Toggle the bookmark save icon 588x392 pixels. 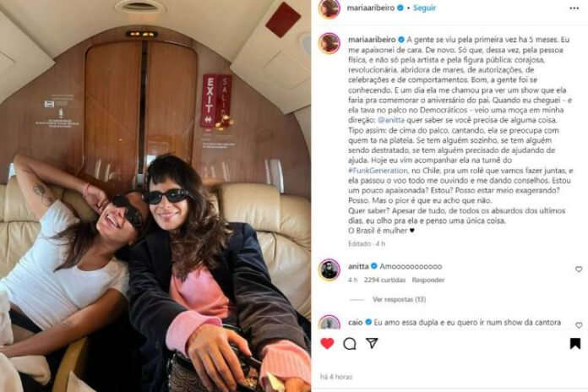[x=574, y=343]
